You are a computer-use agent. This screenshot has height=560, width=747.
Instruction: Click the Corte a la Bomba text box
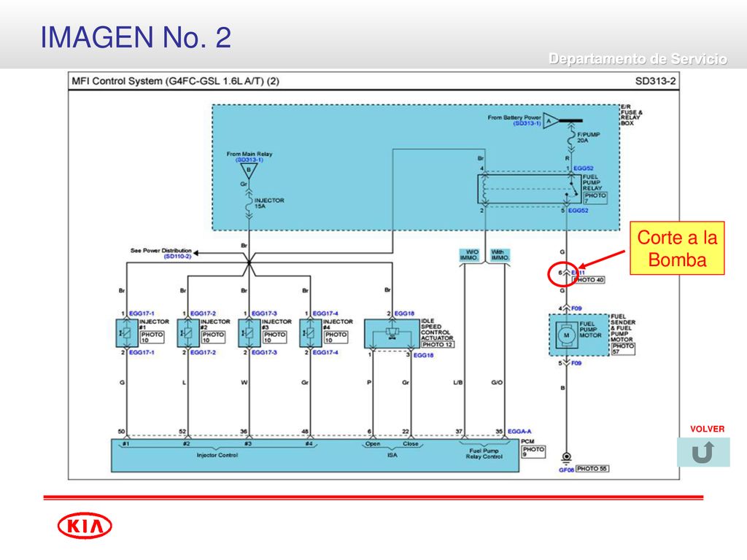coord(677,248)
